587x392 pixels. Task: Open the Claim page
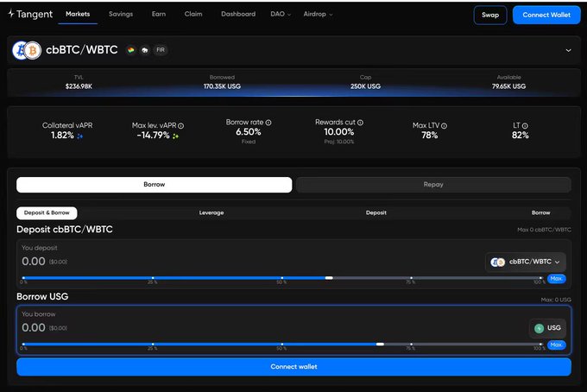(x=193, y=14)
